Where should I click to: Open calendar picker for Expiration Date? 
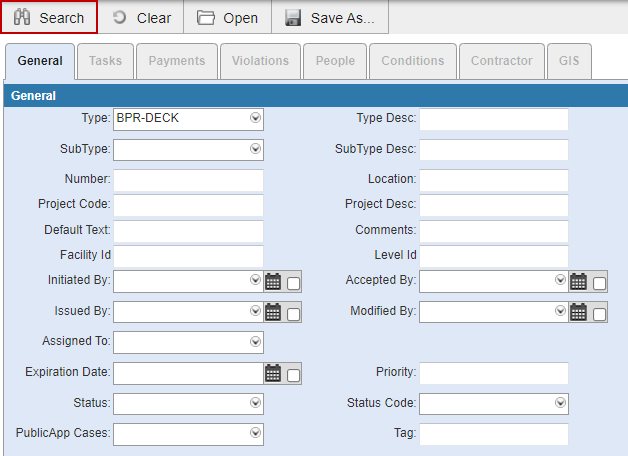273,374
